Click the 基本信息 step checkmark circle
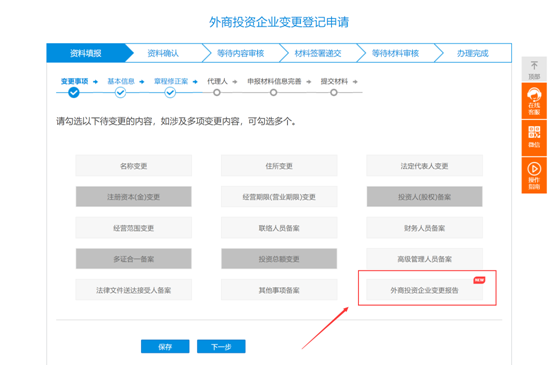The height and width of the screenshot is (367, 558). pyautogui.click(x=120, y=93)
